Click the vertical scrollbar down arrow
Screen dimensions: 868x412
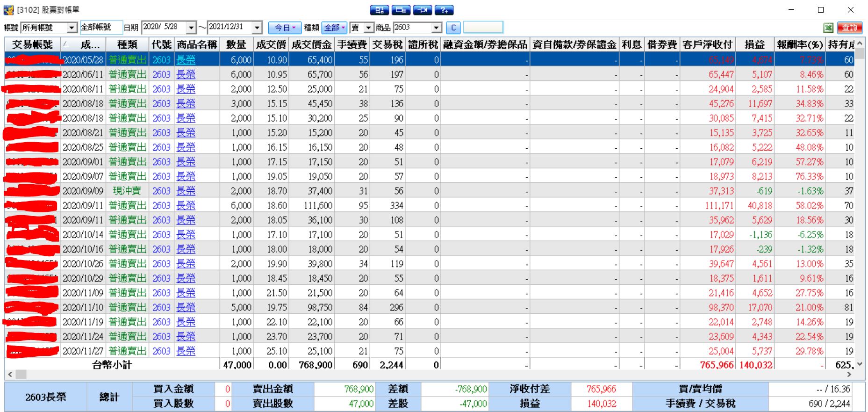(x=860, y=364)
